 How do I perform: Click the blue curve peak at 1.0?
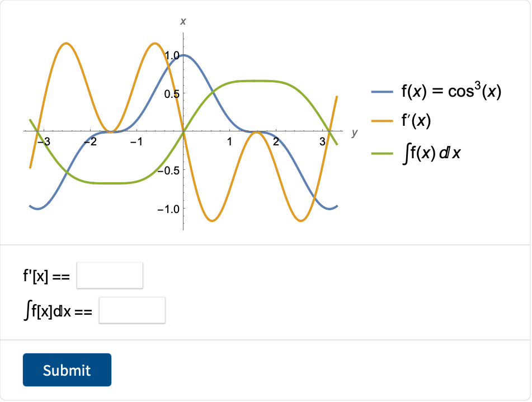click(183, 55)
